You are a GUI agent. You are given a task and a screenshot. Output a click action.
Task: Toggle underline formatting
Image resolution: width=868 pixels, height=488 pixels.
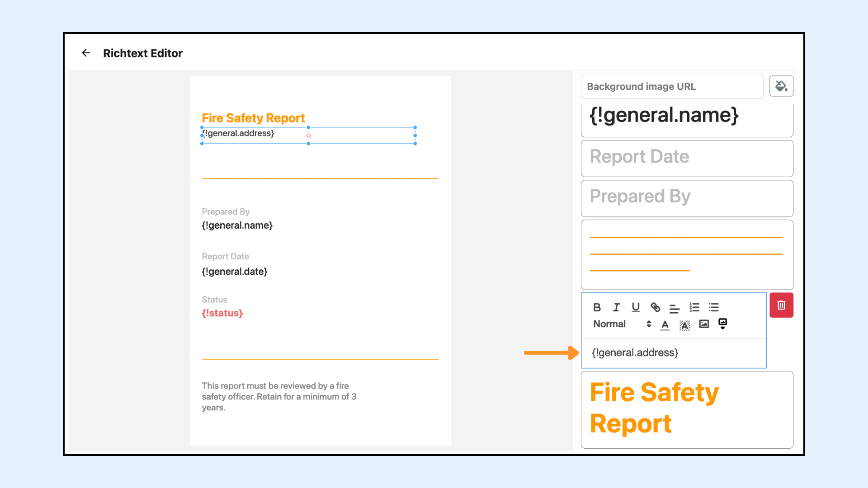tap(636, 307)
